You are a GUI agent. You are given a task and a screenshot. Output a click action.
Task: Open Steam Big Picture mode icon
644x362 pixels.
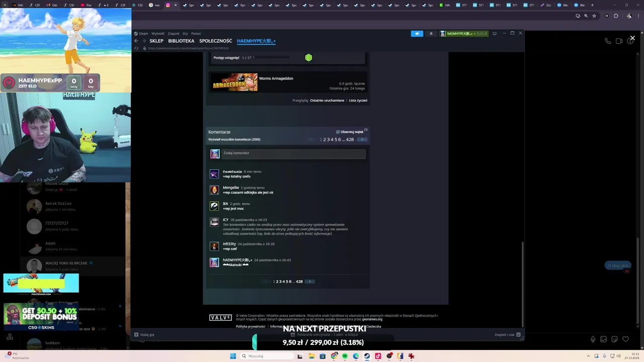tap(495, 34)
